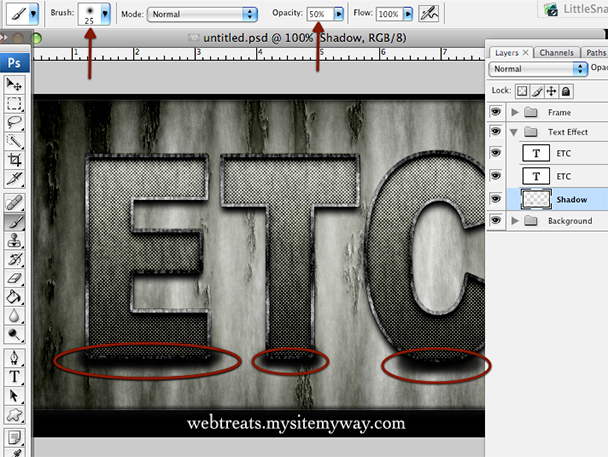Select the Text Effect group name
The height and width of the screenshot is (457, 608).
pos(568,132)
